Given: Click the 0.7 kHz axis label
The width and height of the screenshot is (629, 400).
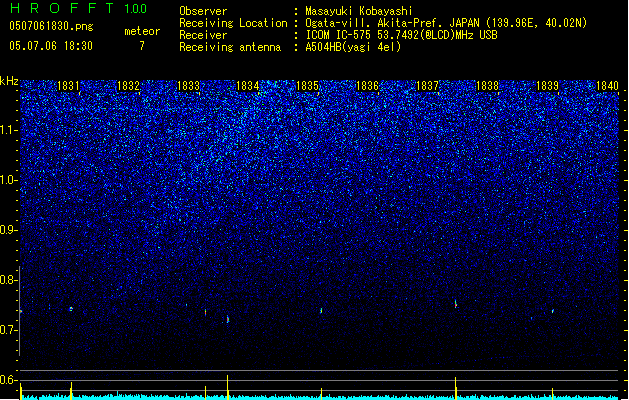Looking at the screenshot, I should [x=9, y=330].
